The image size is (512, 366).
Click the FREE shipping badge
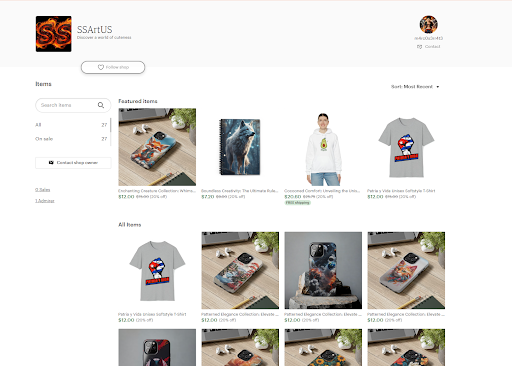pyautogui.click(x=297, y=203)
